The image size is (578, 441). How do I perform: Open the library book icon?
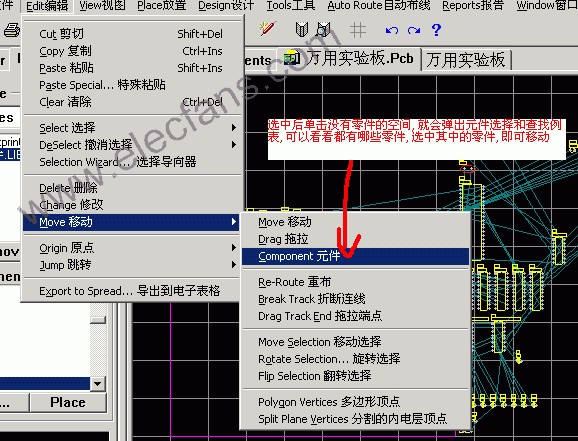tap(302, 29)
